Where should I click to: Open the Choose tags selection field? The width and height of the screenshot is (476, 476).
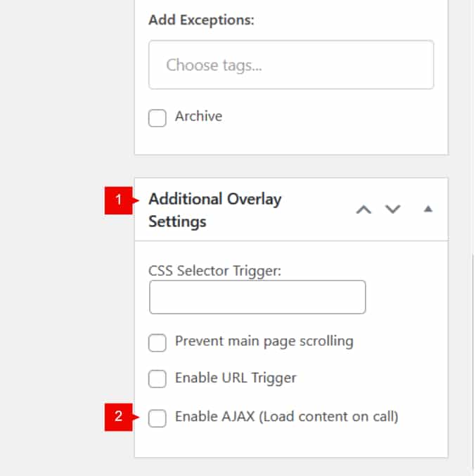point(291,65)
